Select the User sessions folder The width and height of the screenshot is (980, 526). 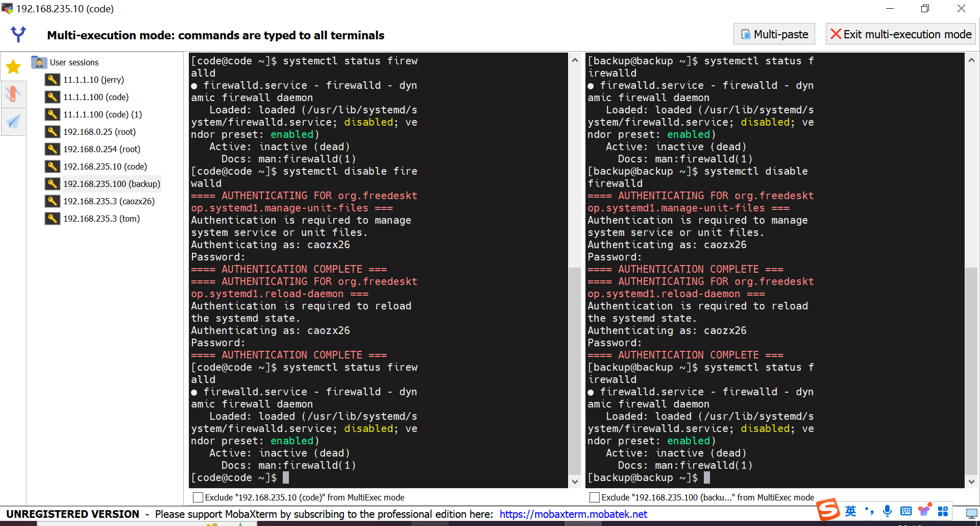(x=74, y=62)
